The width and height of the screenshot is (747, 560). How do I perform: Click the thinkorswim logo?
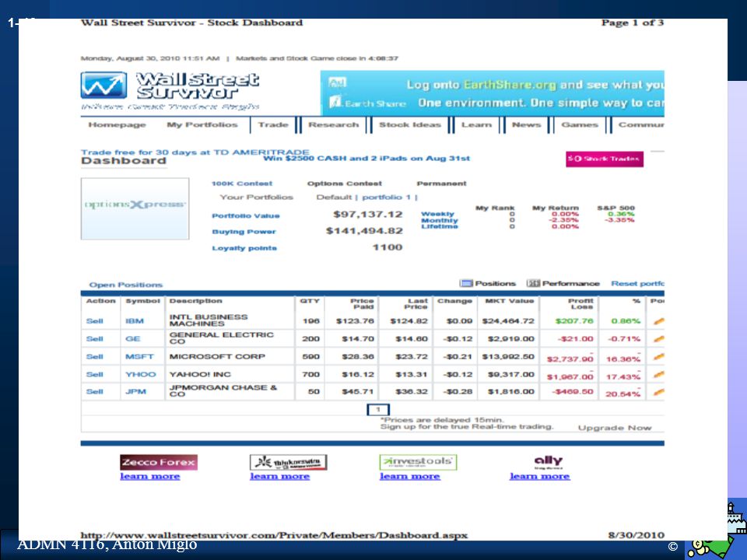[288, 462]
